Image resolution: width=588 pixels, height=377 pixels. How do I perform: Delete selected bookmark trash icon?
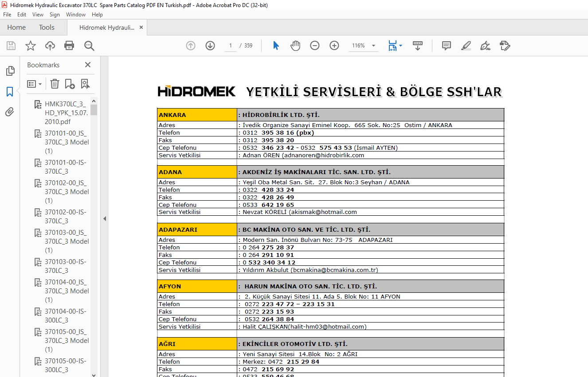click(55, 84)
